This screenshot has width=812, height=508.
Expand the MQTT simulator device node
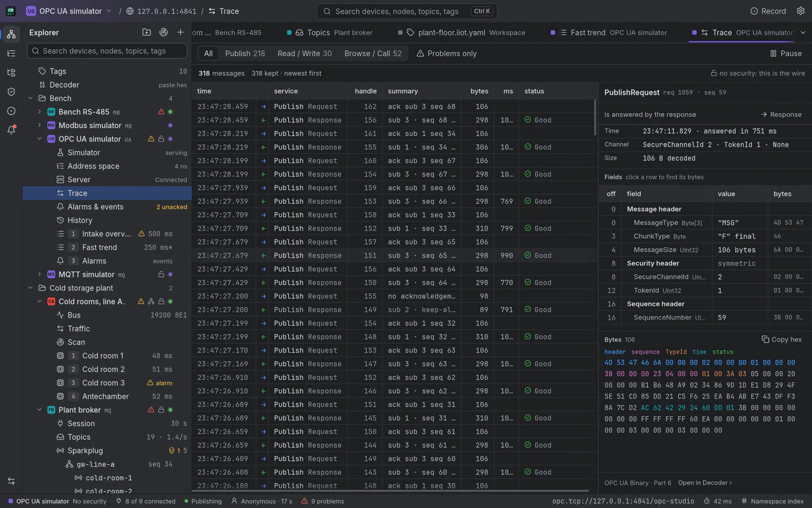click(39, 274)
